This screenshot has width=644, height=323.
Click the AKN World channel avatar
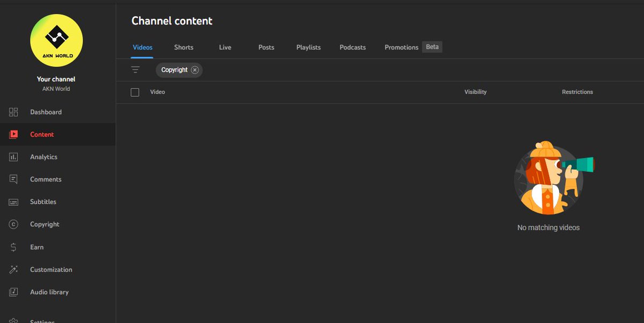(x=56, y=40)
